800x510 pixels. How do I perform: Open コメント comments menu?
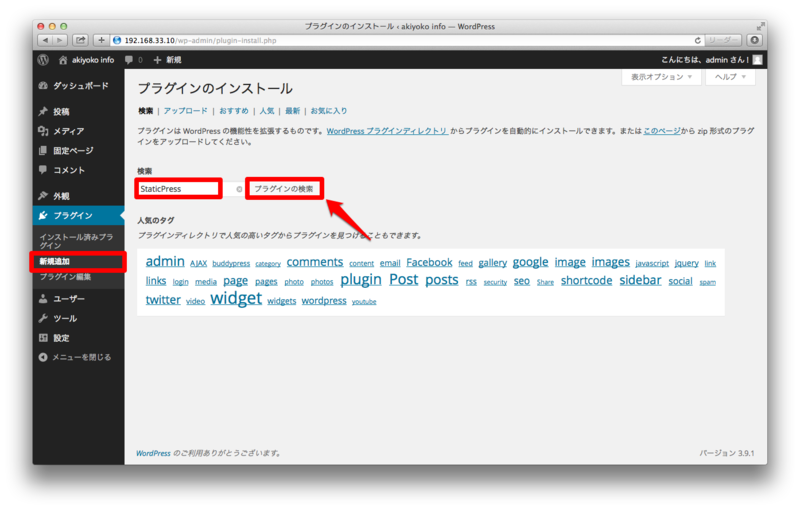coord(79,170)
